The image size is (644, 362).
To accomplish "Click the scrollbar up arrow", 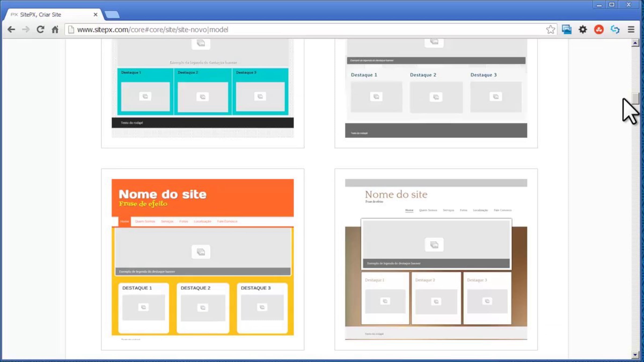I will point(635,43).
